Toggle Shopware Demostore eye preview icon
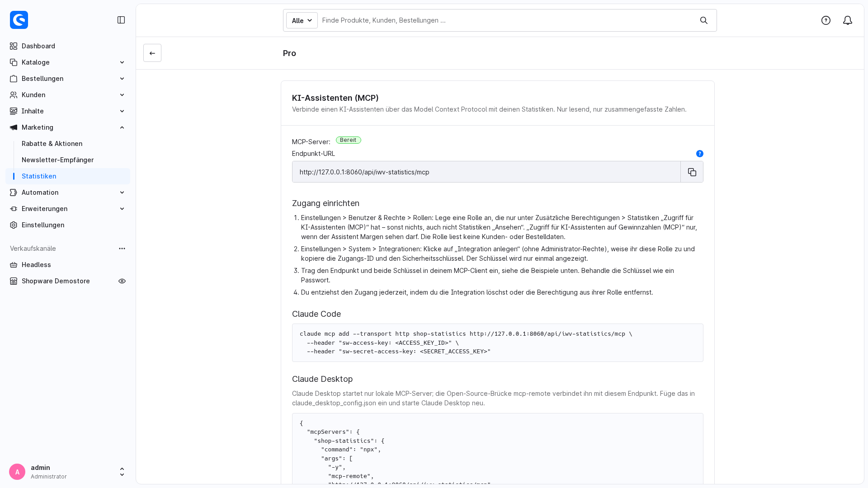Screen dimensions: 868x488 [x=122, y=281]
